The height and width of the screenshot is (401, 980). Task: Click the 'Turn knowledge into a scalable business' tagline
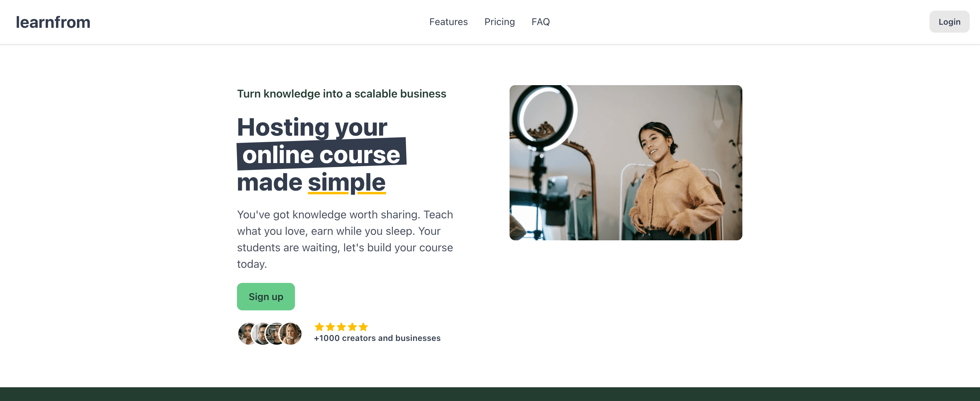pos(342,94)
